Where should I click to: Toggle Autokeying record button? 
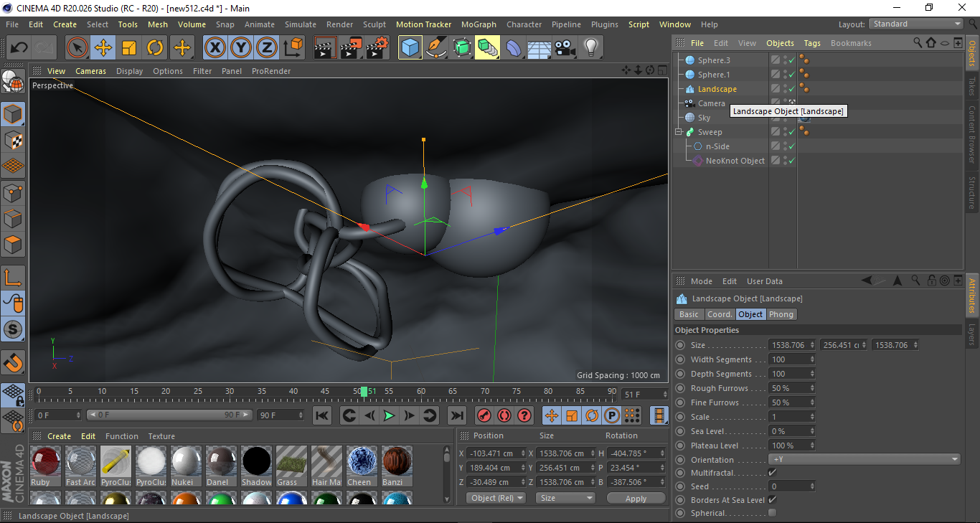[x=504, y=415]
